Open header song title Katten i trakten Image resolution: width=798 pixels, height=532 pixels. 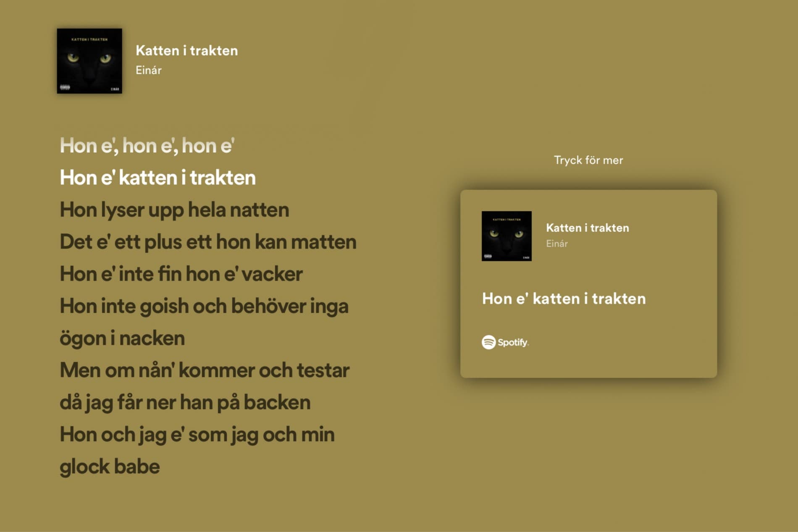click(187, 51)
